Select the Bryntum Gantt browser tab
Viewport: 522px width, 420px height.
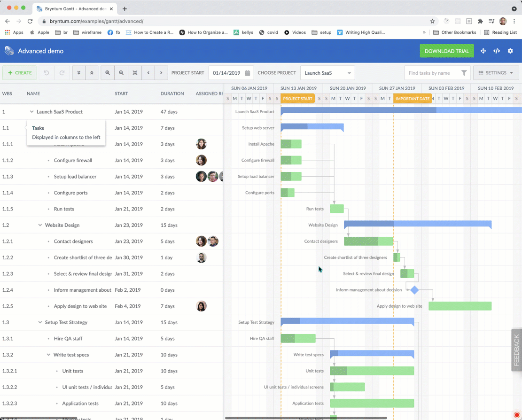75,8
